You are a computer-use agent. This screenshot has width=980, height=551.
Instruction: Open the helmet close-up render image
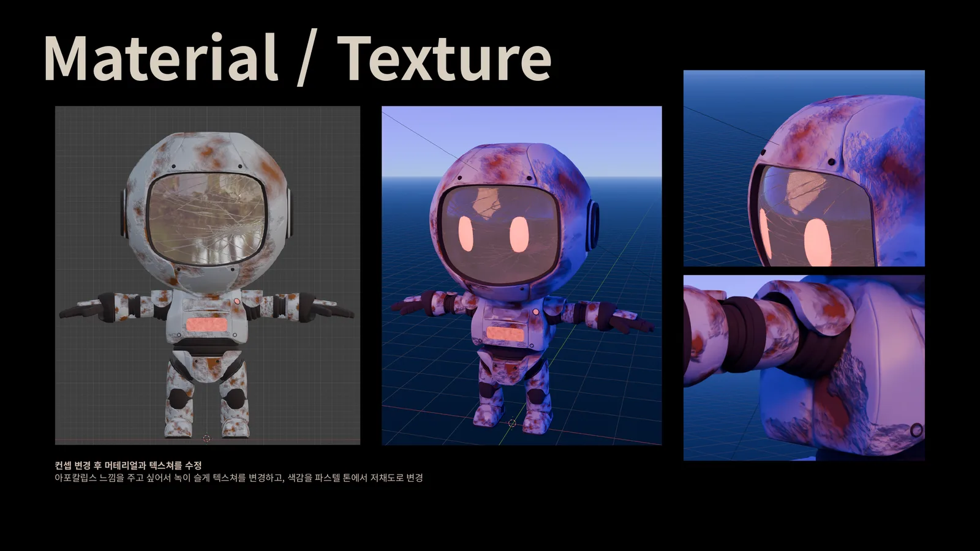click(x=804, y=168)
